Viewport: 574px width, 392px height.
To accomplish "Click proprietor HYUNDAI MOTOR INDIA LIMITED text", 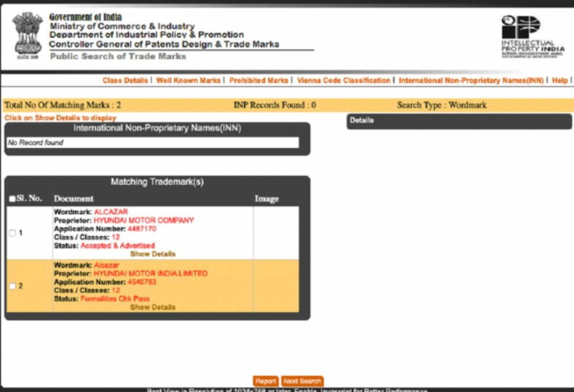I will tap(150, 273).
